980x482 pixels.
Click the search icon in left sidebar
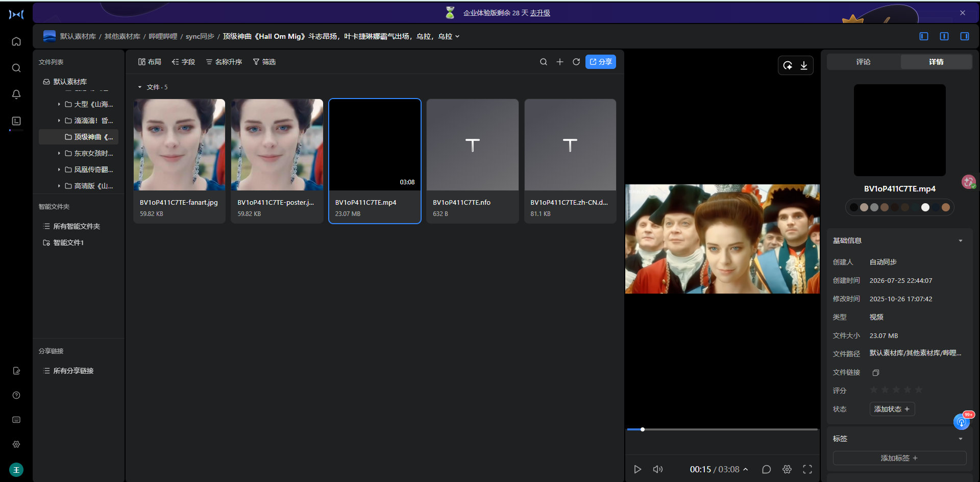tap(16, 68)
